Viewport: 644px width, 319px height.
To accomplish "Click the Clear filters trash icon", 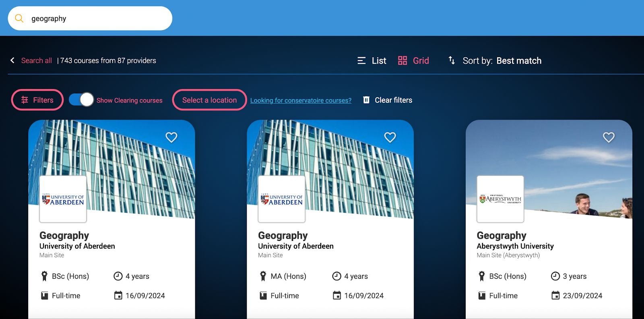I will click(366, 100).
